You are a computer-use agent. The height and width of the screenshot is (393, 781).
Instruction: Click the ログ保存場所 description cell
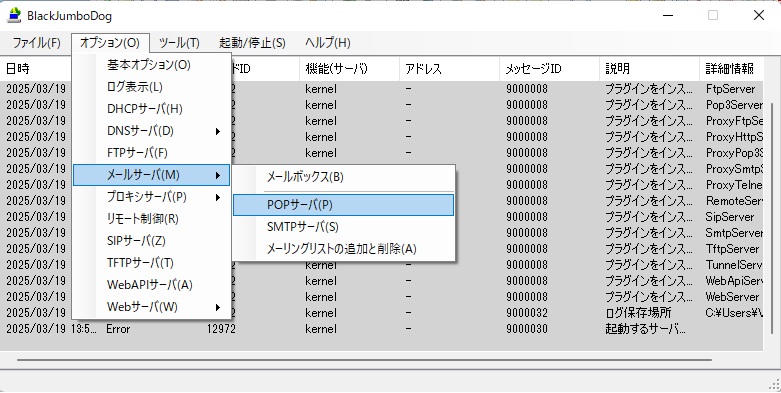pyautogui.click(x=639, y=313)
